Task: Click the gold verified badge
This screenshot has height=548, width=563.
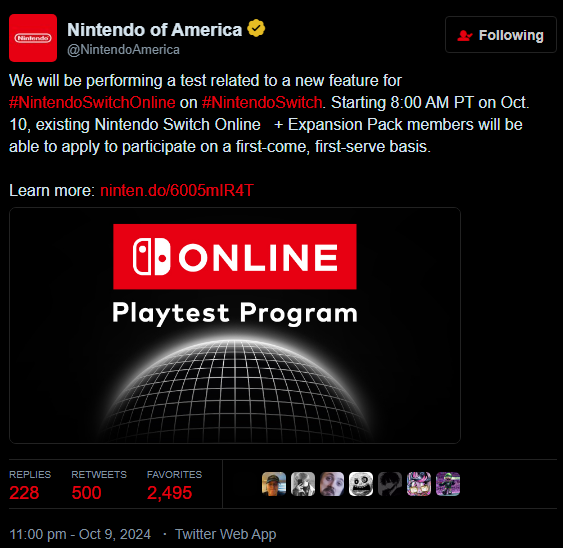Action: tap(256, 29)
